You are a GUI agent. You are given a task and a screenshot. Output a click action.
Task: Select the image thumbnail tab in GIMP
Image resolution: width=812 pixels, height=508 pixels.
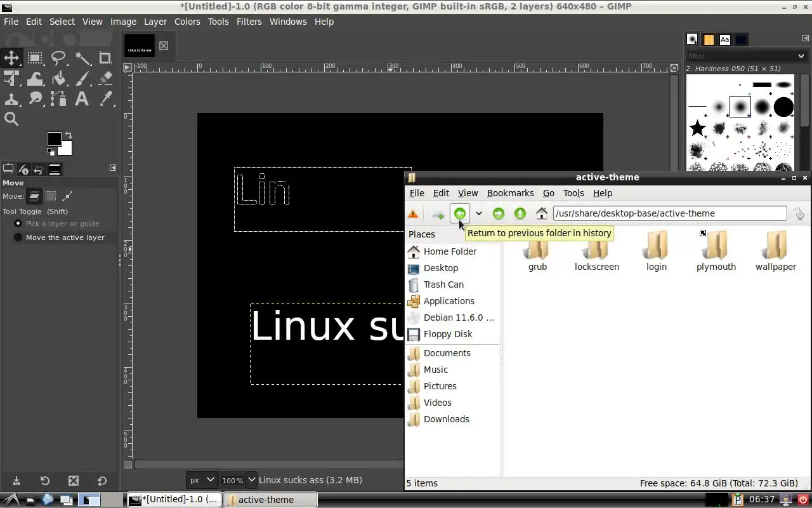pos(140,46)
